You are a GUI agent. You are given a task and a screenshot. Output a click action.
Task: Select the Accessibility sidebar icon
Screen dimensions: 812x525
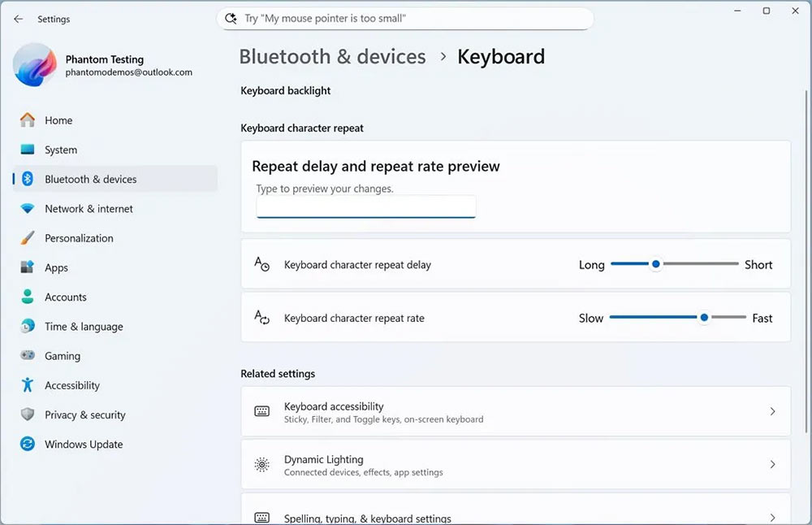27,385
